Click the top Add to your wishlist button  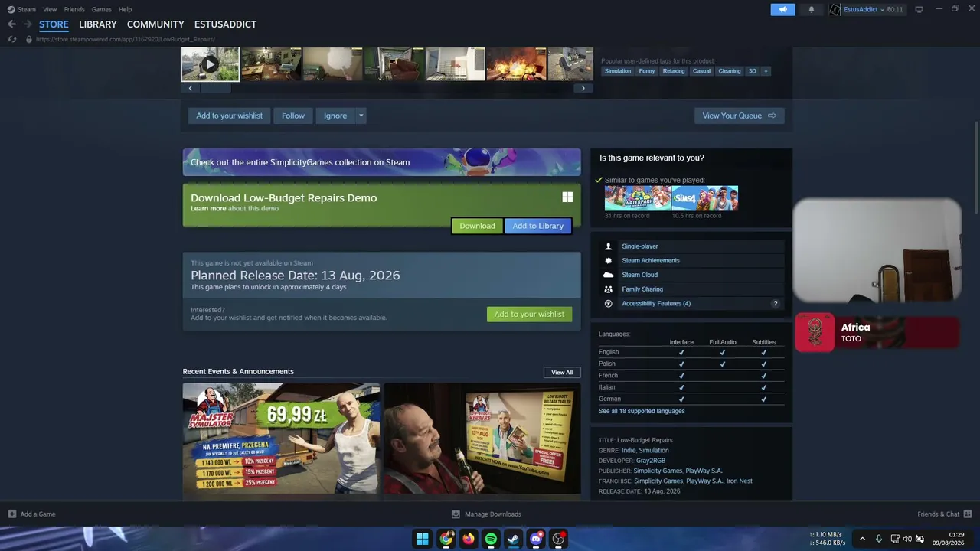point(229,116)
